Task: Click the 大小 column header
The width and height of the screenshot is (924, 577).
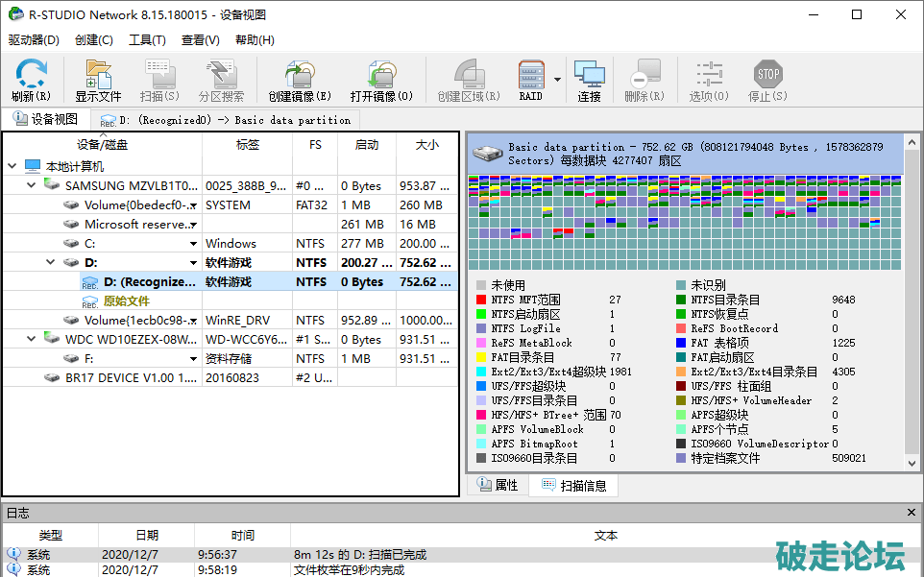Action: point(426,144)
